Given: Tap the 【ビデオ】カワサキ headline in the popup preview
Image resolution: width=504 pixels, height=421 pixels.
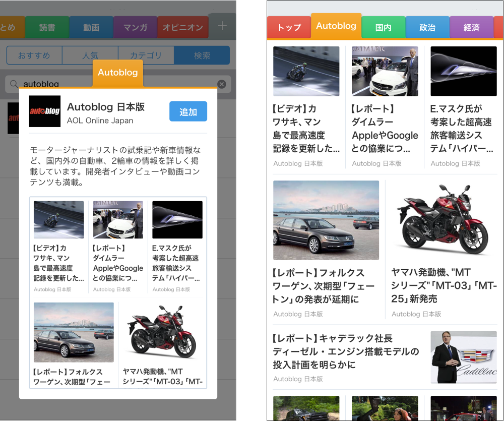Looking at the screenshot, I should click(58, 263).
